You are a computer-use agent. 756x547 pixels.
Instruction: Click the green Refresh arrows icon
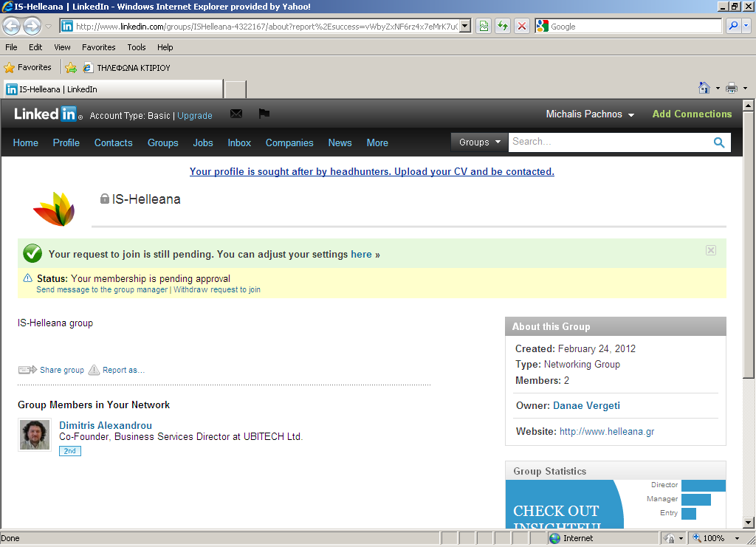[503, 26]
